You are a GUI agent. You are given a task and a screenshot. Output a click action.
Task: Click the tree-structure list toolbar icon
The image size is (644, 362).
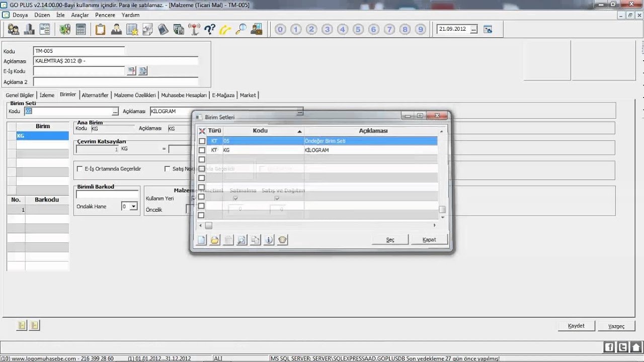click(x=45, y=29)
